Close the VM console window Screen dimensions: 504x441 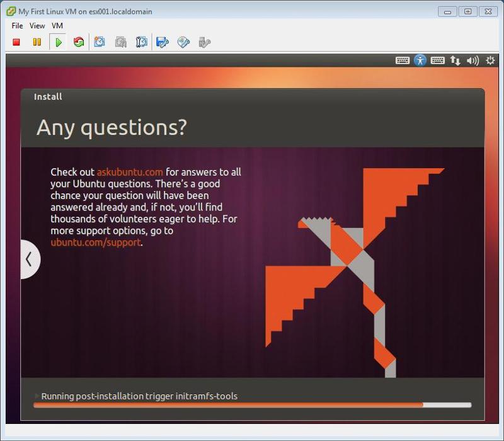(x=488, y=12)
